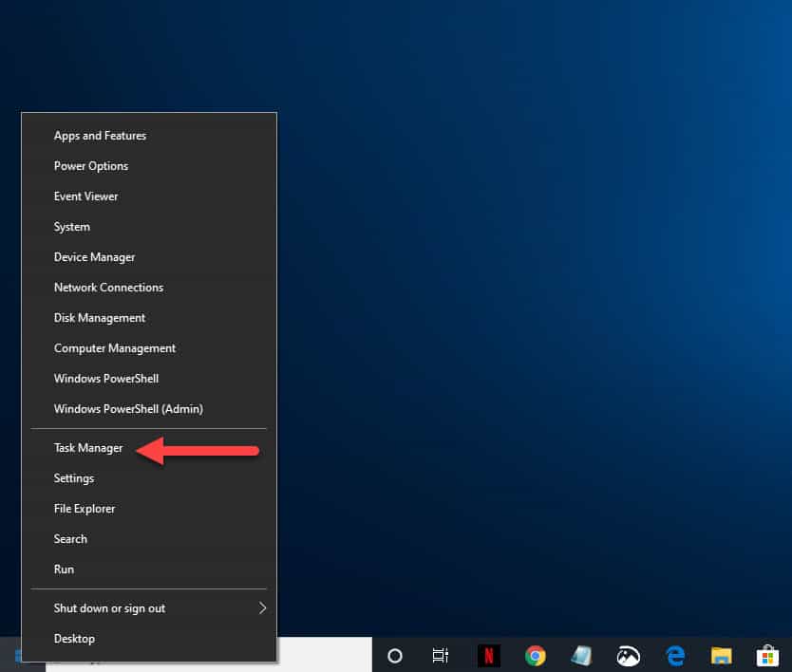The image size is (792, 672).
Task: Click the taskbar search box
Action: point(324,655)
